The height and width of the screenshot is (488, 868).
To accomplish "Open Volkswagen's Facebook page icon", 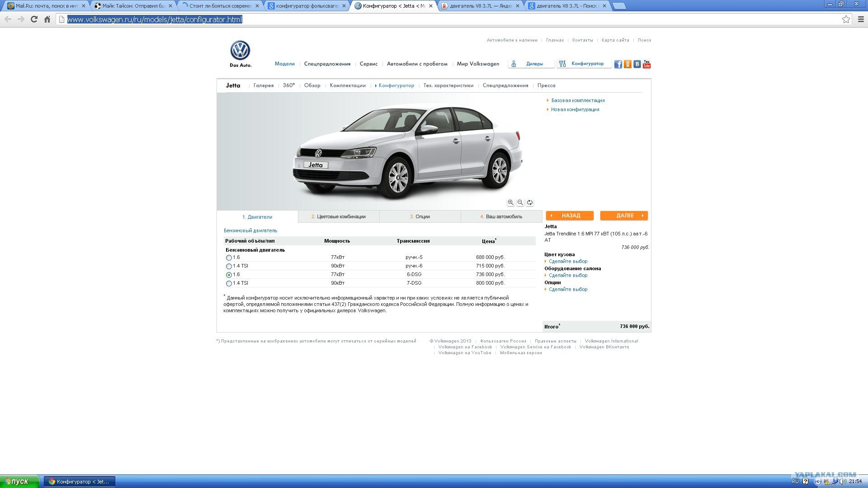I will pyautogui.click(x=618, y=64).
